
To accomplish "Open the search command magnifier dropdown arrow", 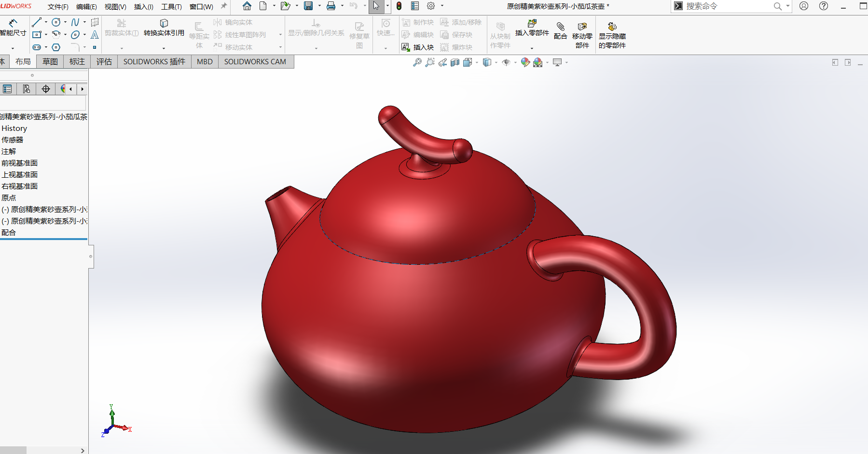I will (x=788, y=6).
